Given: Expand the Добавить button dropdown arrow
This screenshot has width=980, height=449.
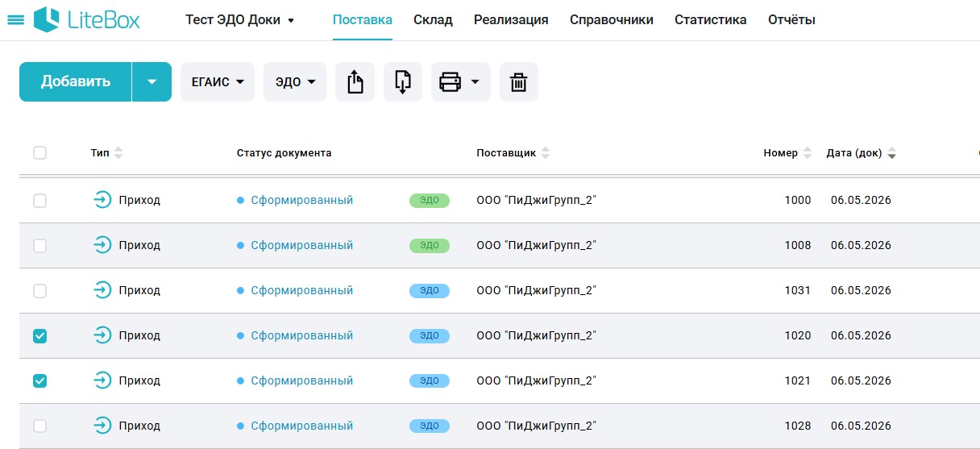Looking at the screenshot, I should (x=152, y=81).
